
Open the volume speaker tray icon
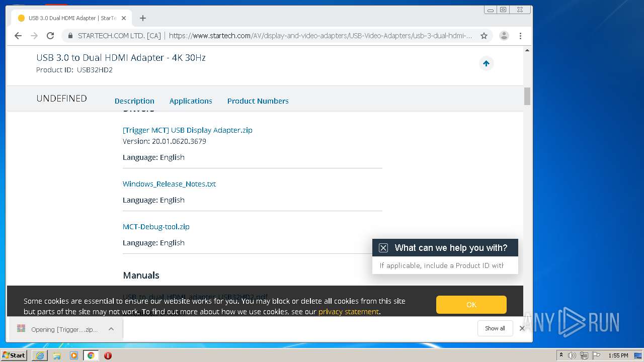(572, 355)
